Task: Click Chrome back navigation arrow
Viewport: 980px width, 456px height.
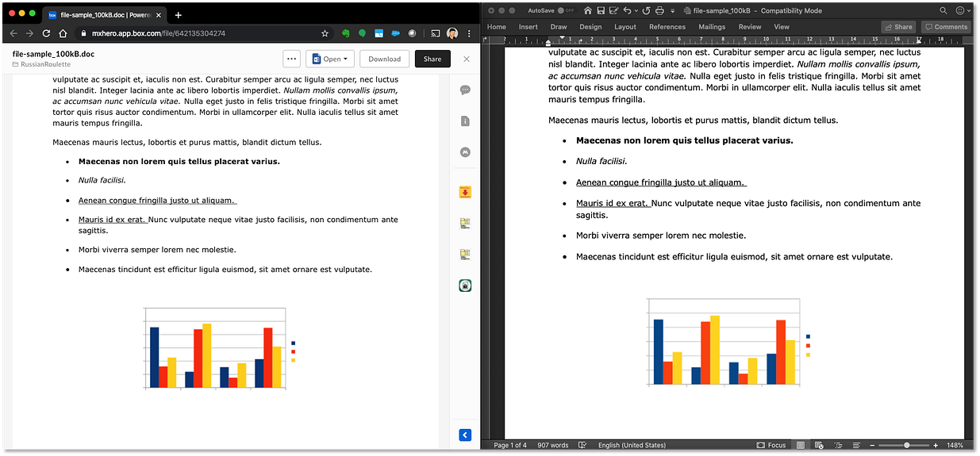Action: [13, 33]
